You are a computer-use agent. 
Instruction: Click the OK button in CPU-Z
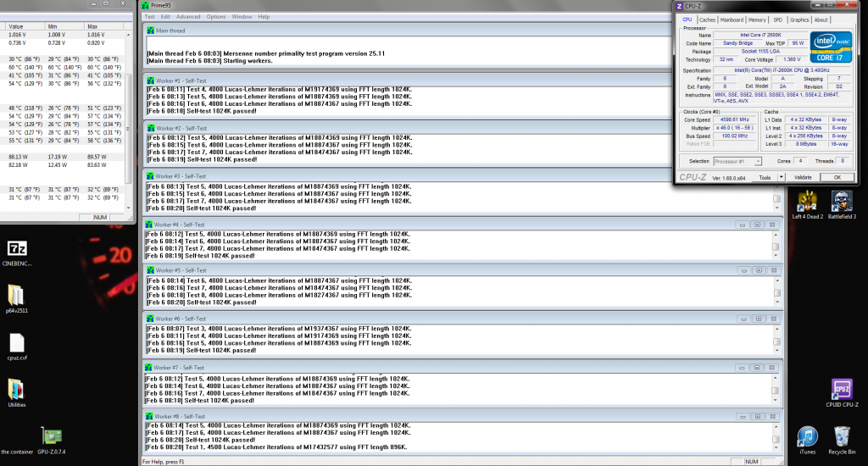837,178
